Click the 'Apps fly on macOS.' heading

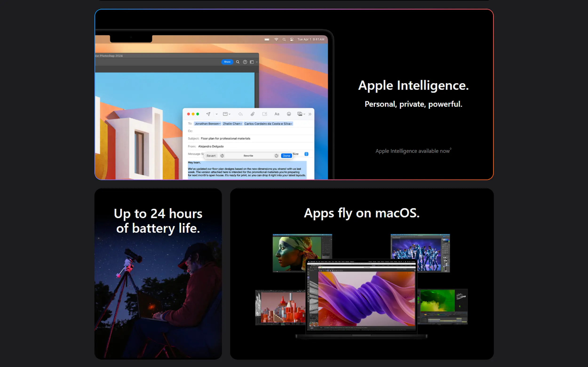(x=362, y=214)
